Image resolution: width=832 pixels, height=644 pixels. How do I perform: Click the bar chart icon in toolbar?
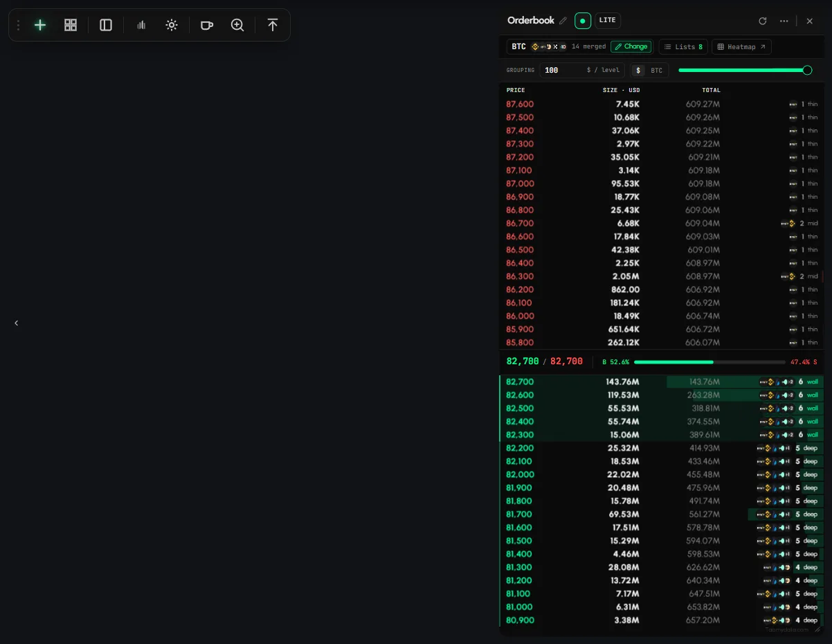point(141,25)
